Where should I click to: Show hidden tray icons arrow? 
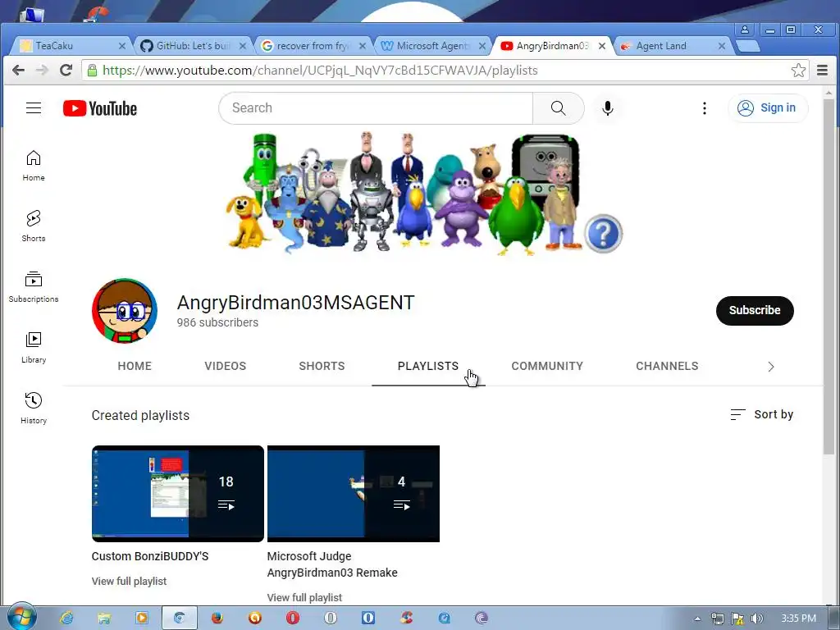point(697,619)
